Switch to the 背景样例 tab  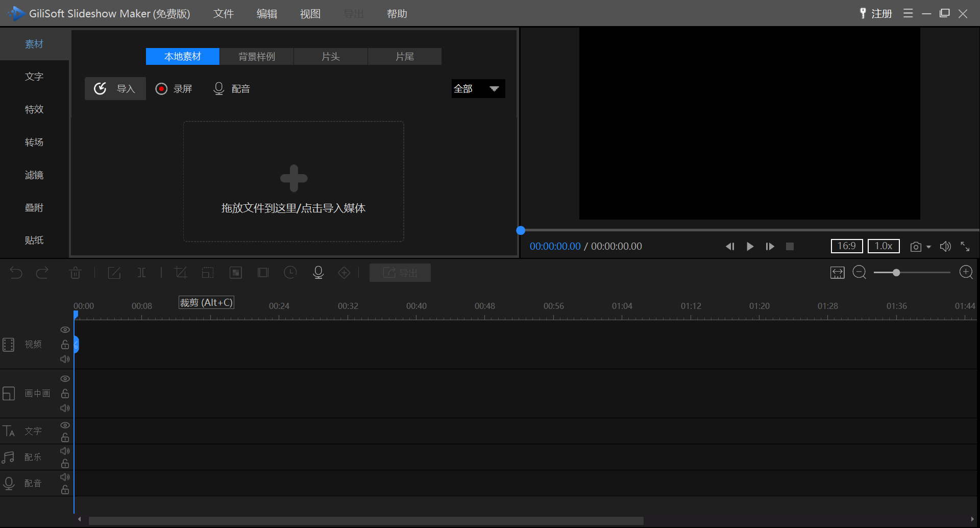coord(257,57)
